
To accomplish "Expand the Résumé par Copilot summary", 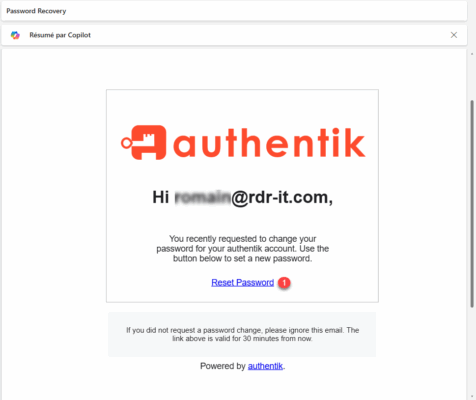I will click(x=60, y=35).
